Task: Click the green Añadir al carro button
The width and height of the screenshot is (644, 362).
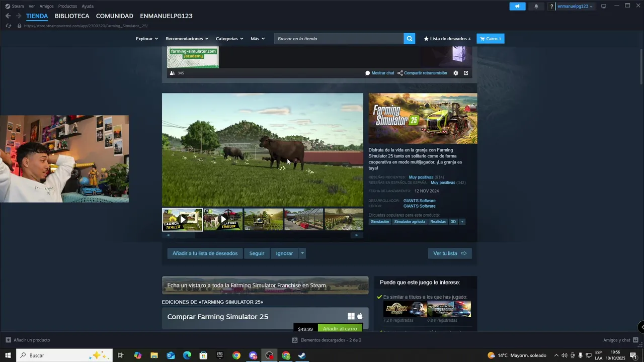Action: pos(340,329)
